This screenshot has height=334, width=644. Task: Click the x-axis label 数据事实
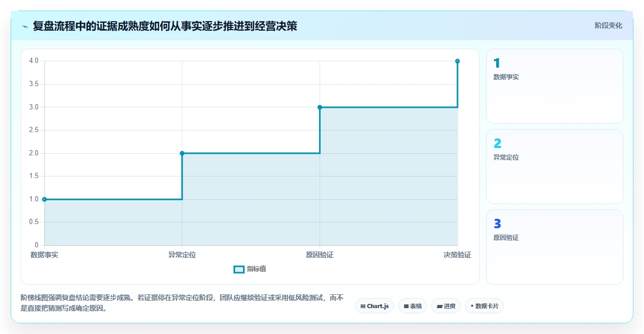(44, 255)
